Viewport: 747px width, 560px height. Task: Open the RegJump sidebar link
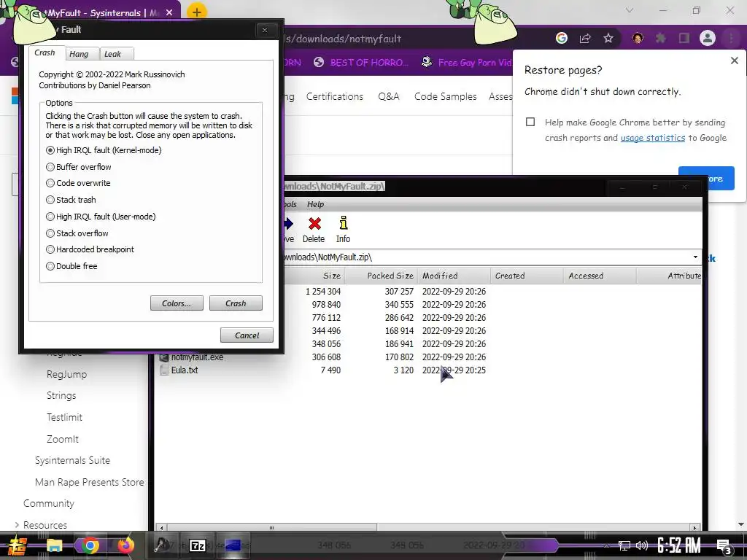point(66,374)
